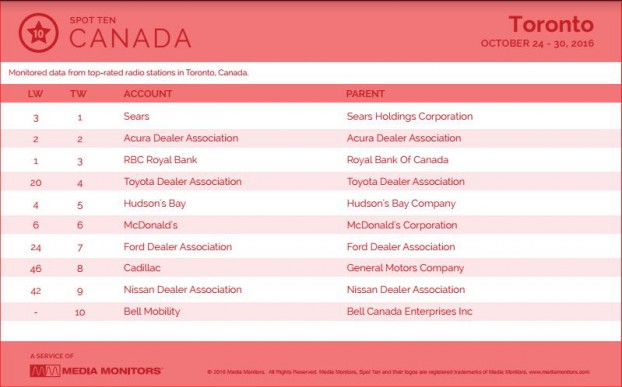Click General Motors Company parent

pos(405,268)
